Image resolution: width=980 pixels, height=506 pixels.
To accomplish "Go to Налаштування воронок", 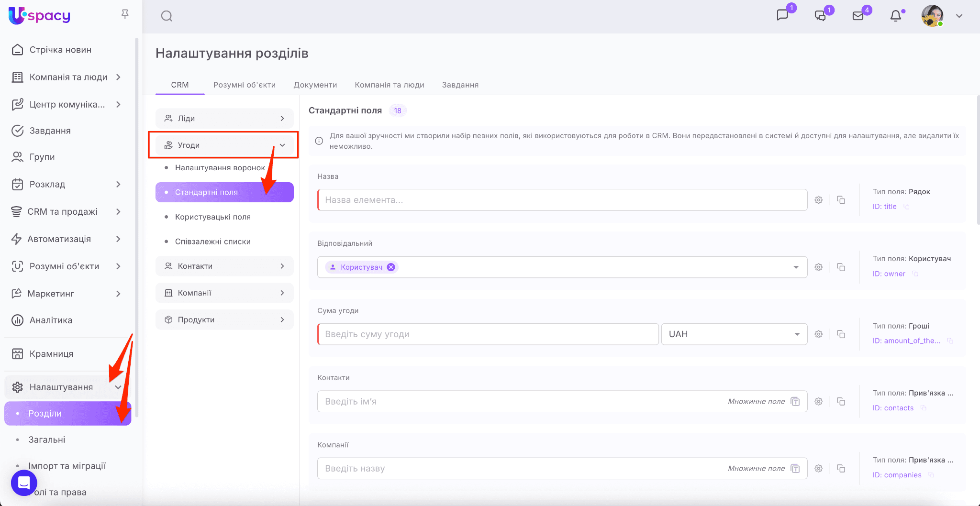I will pos(220,167).
